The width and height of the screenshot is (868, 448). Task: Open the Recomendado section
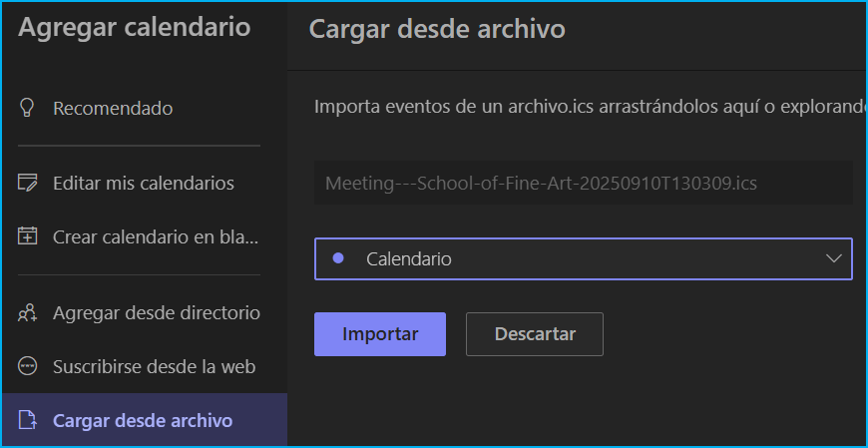point(113,108)
